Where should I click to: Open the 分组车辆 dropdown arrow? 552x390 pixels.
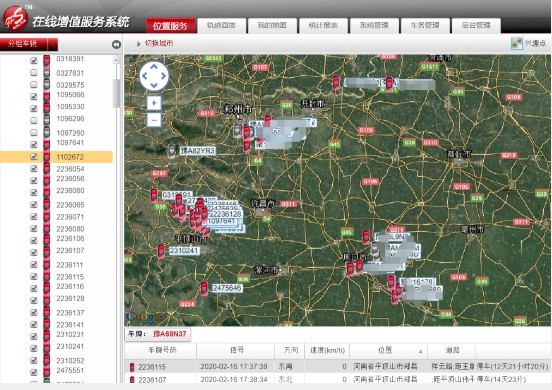52,44
